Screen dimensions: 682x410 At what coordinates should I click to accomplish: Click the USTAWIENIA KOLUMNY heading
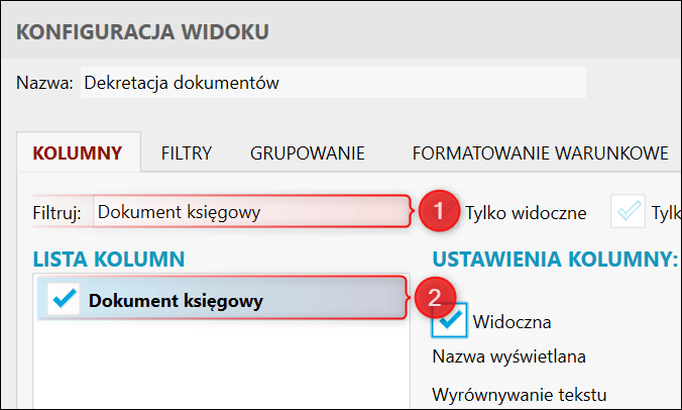(555, 259)
